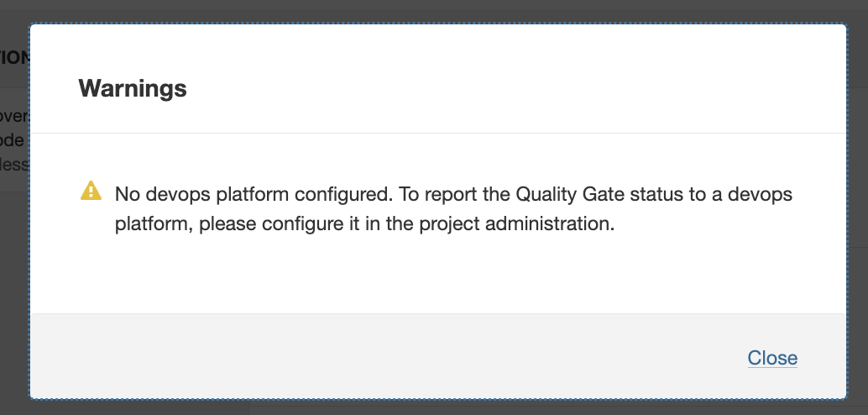Select the "No devops platform configured" sentence
Image resolution: width=868 pixels, height=415 pixels.
(253, 195)
